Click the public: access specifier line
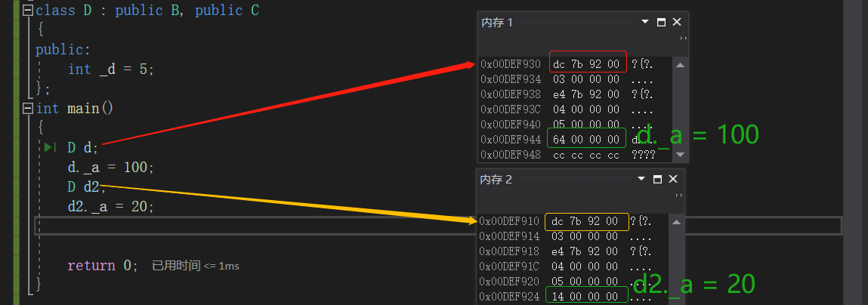 [x=63, y=50]
